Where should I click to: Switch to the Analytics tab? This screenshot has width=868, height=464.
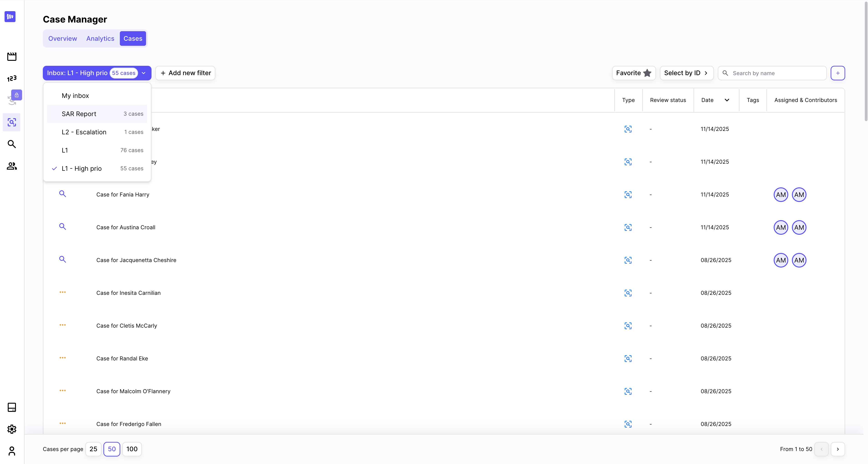100,38
